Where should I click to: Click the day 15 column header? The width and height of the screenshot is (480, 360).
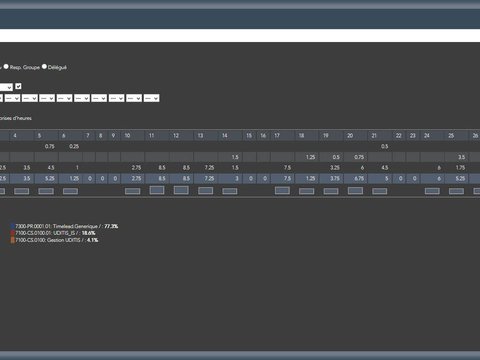(250, 135)
